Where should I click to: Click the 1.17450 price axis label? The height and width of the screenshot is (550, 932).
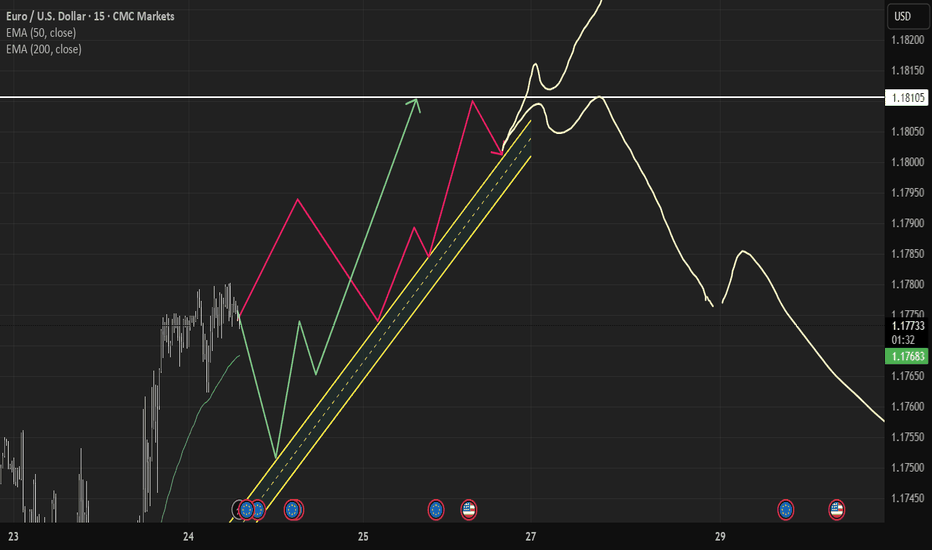[x=908, y=498]
